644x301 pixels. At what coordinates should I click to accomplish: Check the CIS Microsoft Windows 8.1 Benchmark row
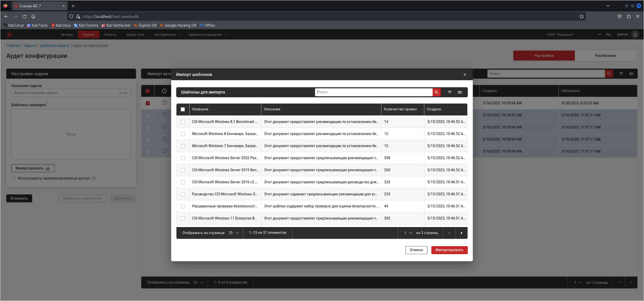click(x=183, y=122)
